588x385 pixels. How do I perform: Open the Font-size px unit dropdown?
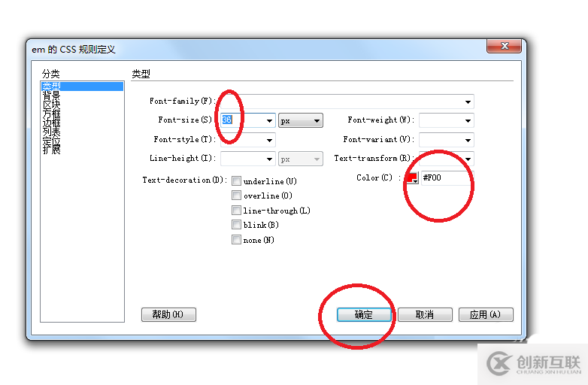[300, 121]
